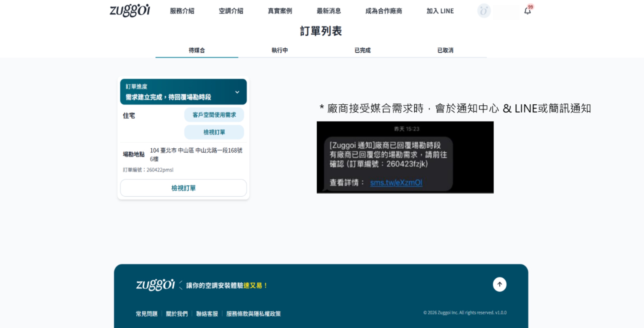Click the white outlined 檢視訂單 button
The height and width of the screenshot is (328, 644).
(x=183, y=188)
